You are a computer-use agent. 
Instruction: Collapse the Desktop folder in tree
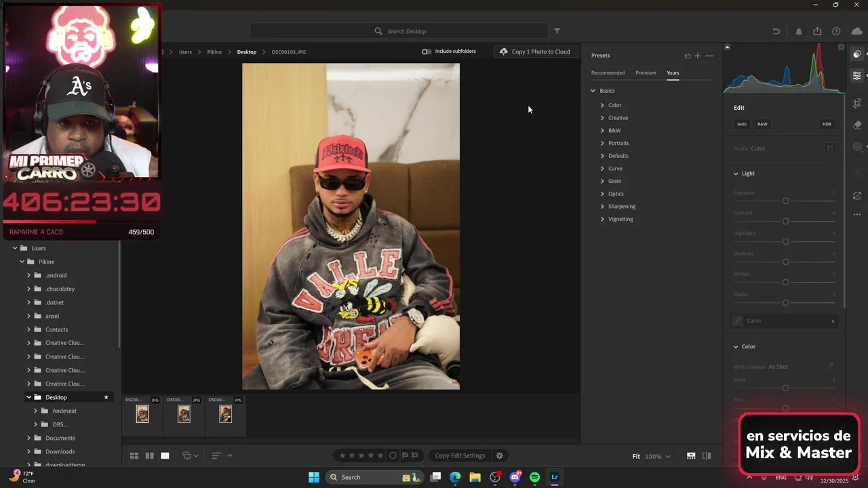tap(28, 397)
